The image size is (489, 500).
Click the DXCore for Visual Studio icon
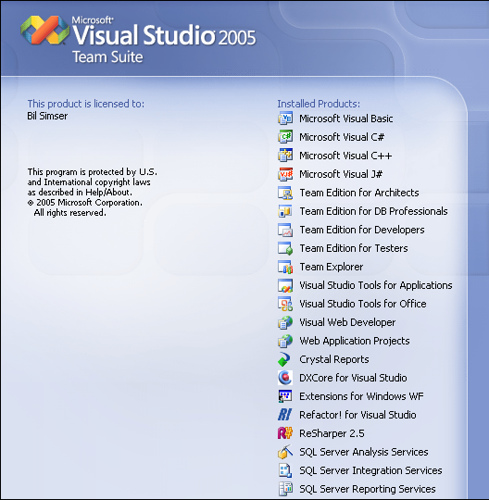tap(285, 378)
